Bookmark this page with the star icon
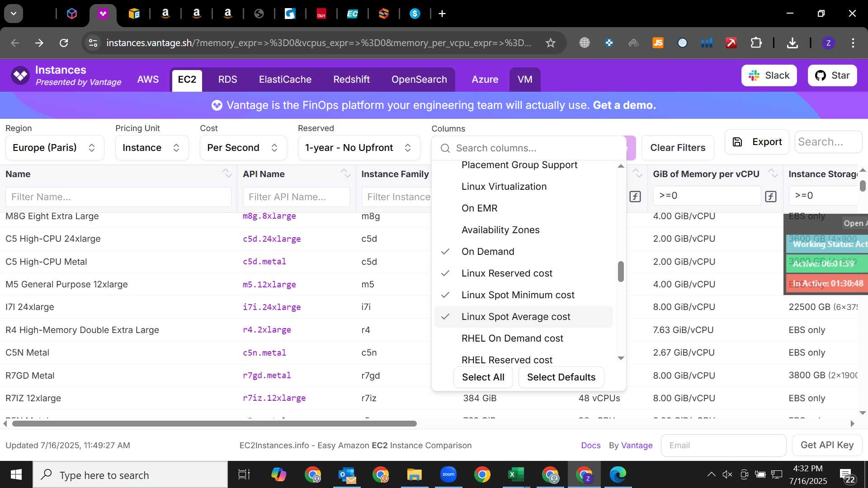 [550, 43]
